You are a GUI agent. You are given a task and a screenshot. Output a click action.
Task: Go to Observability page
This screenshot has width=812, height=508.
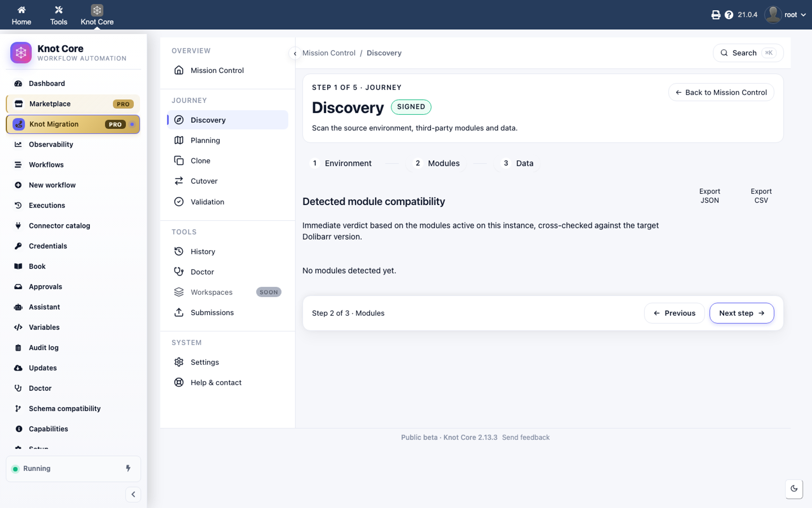[x=73, y=144]
